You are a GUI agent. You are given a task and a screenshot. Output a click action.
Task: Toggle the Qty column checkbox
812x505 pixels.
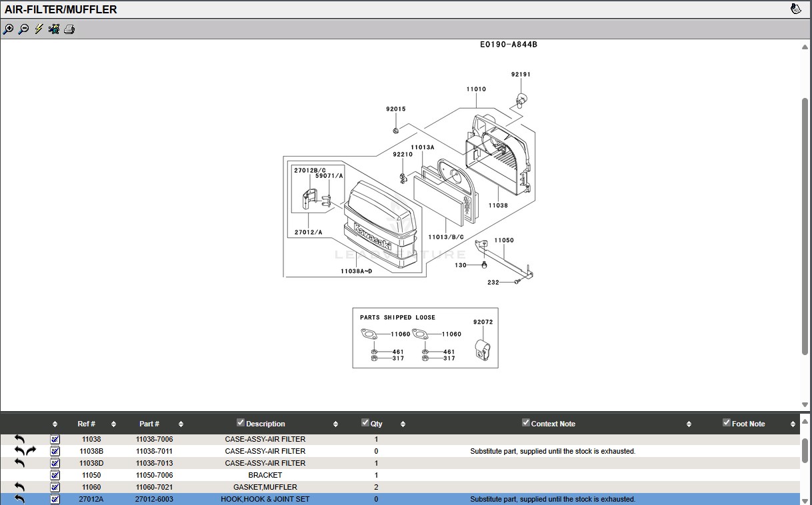[x=365, y=422]
